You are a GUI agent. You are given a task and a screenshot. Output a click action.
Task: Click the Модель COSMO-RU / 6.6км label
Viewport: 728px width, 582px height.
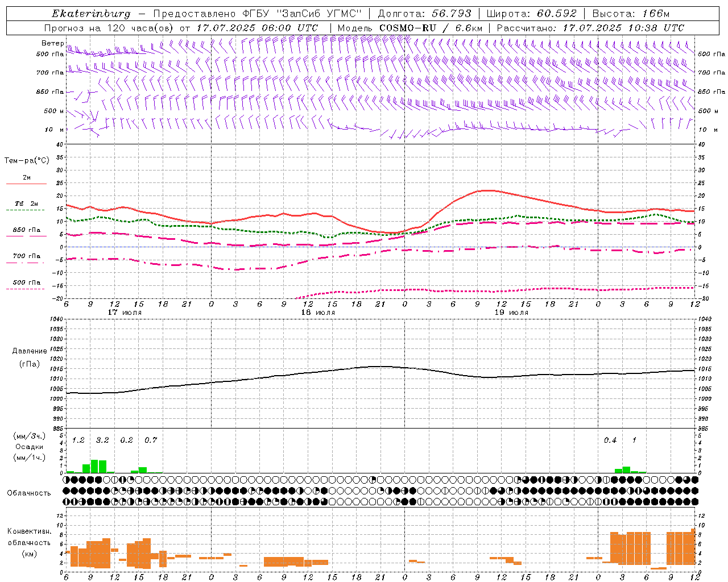pos(410,28)
